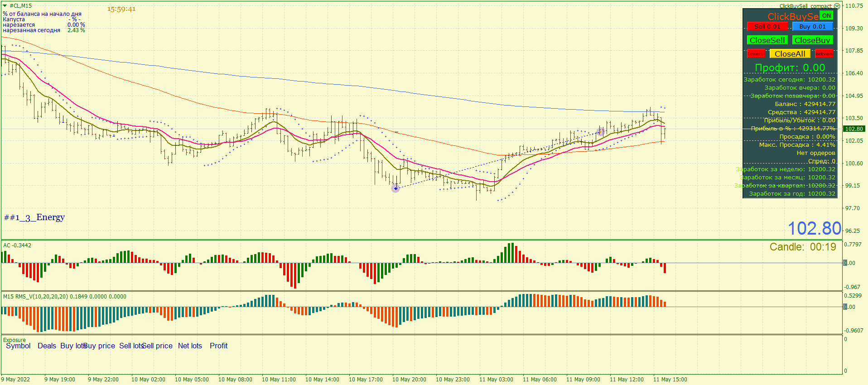Click the green CloseBuy button
The height and width of the screenshot is (385, 868).
click(x=813, y=40)
